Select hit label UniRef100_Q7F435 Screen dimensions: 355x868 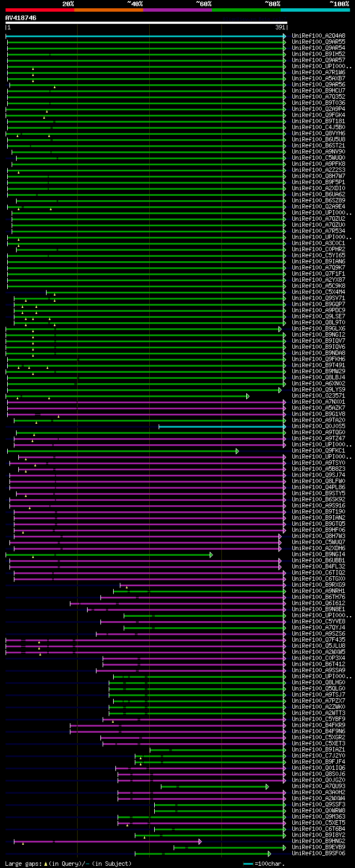[x=318, y=640]
